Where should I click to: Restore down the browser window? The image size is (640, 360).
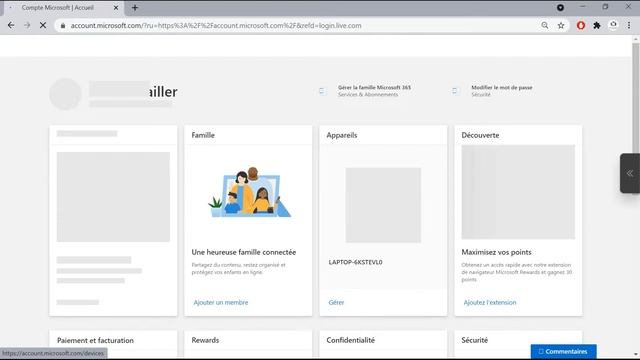point(605,7)
